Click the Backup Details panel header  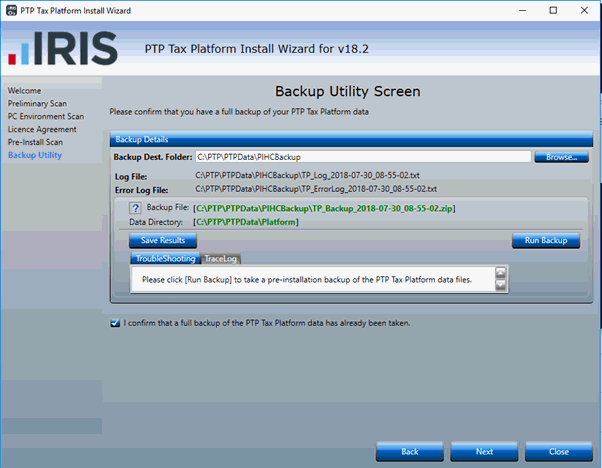coord(351,139)
